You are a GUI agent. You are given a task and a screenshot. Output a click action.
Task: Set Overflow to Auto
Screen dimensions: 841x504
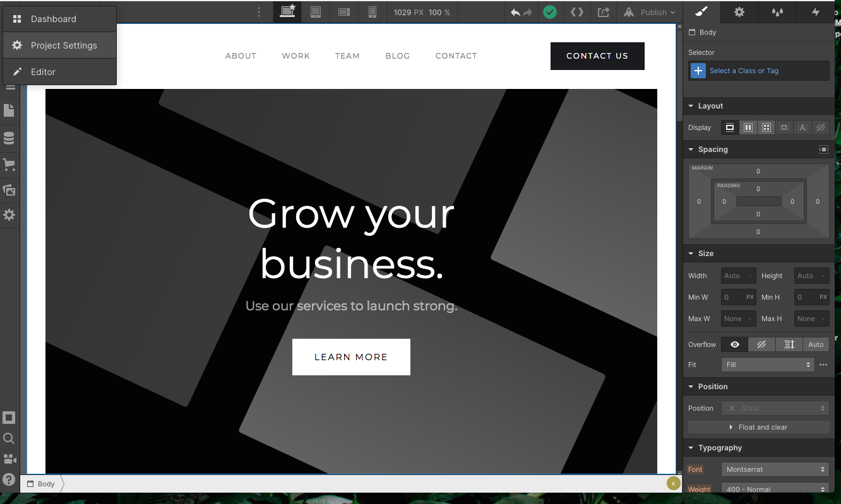(816, 344)
